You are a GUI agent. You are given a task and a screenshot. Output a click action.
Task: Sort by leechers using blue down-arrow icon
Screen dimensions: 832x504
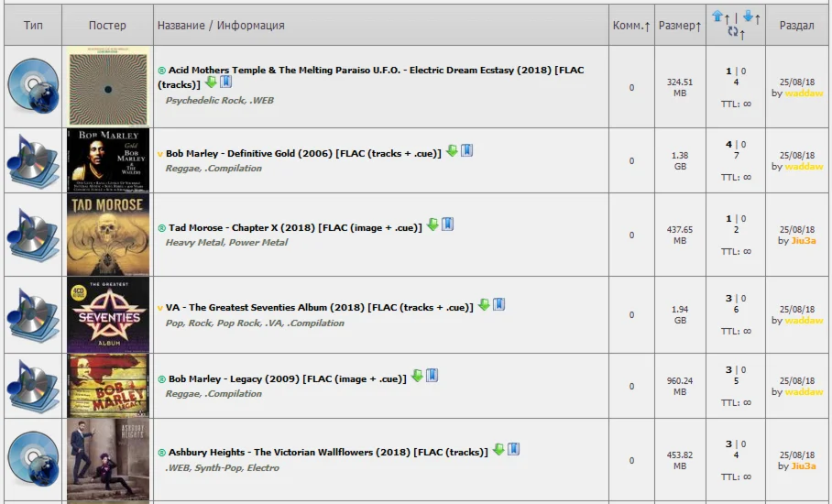pos(748,16)
